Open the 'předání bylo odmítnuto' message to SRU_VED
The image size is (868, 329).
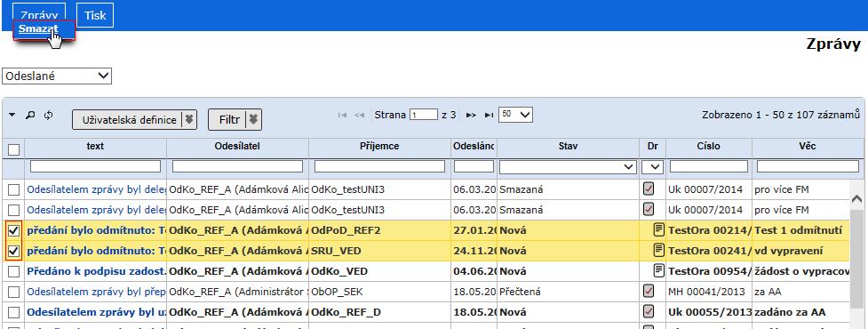[96, 251]
